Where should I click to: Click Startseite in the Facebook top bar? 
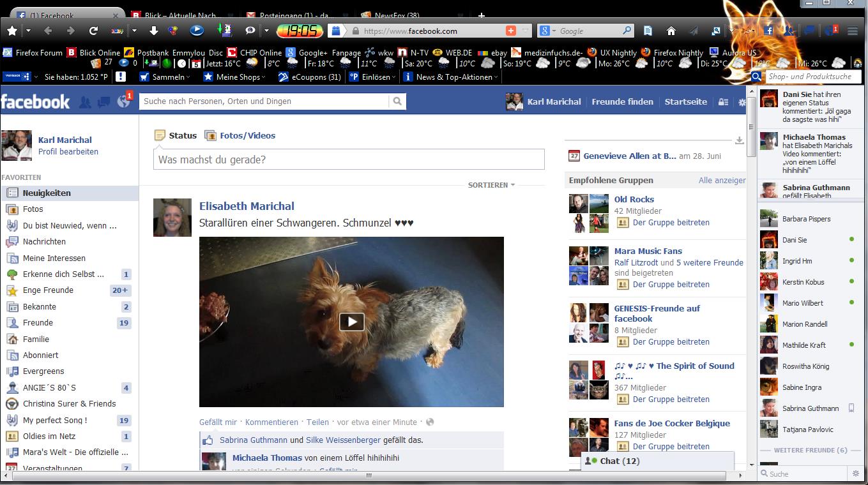point(686,101)
